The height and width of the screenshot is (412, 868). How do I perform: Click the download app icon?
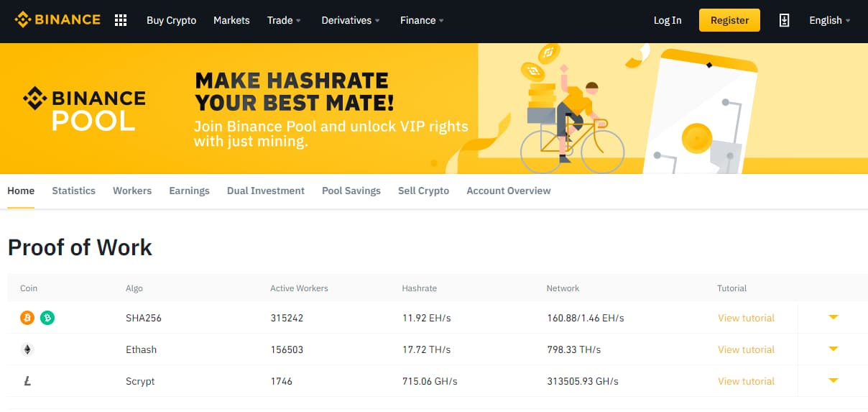tap(784, 20)
